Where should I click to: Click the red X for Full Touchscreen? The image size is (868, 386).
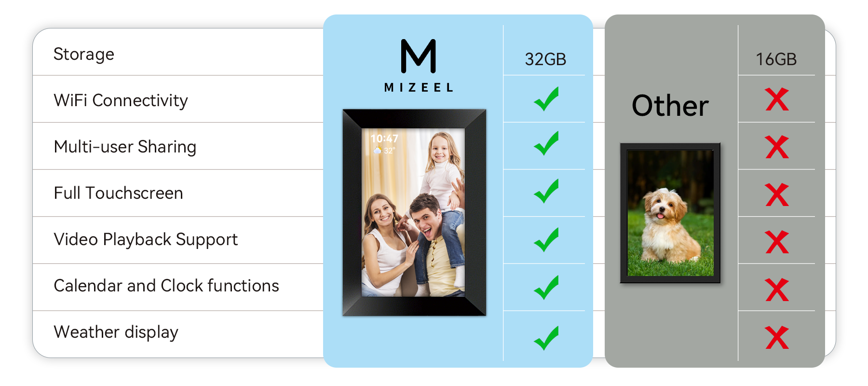click(777, 195)
